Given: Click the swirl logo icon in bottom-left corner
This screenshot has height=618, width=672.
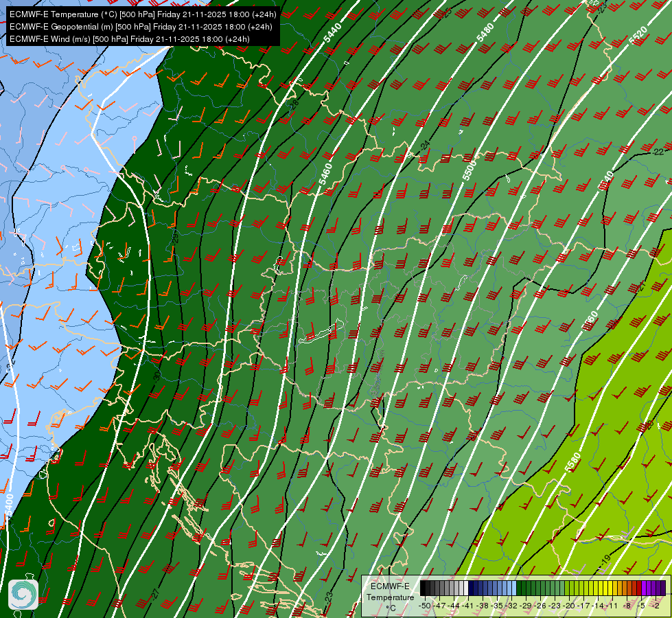Looking at the screenshot, I should coord(23,595).
